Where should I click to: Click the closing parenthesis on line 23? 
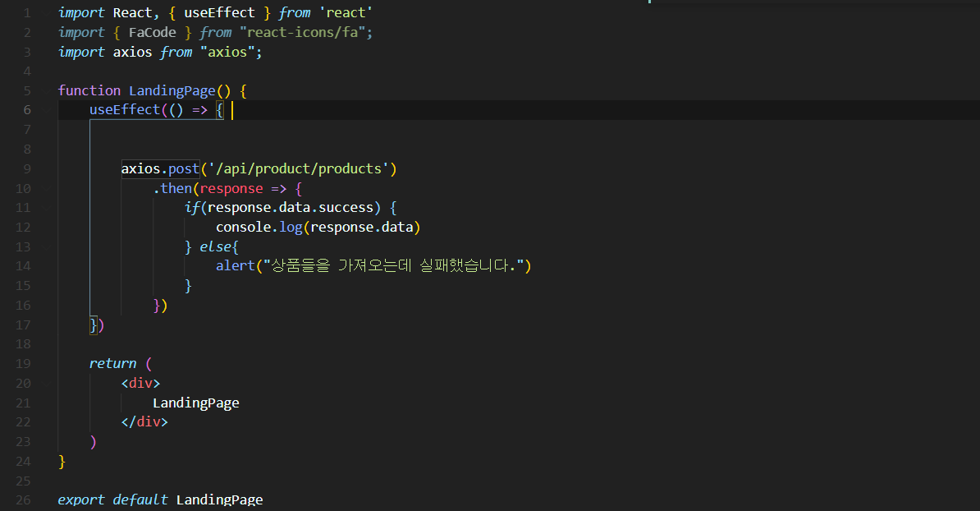point(93,442)
